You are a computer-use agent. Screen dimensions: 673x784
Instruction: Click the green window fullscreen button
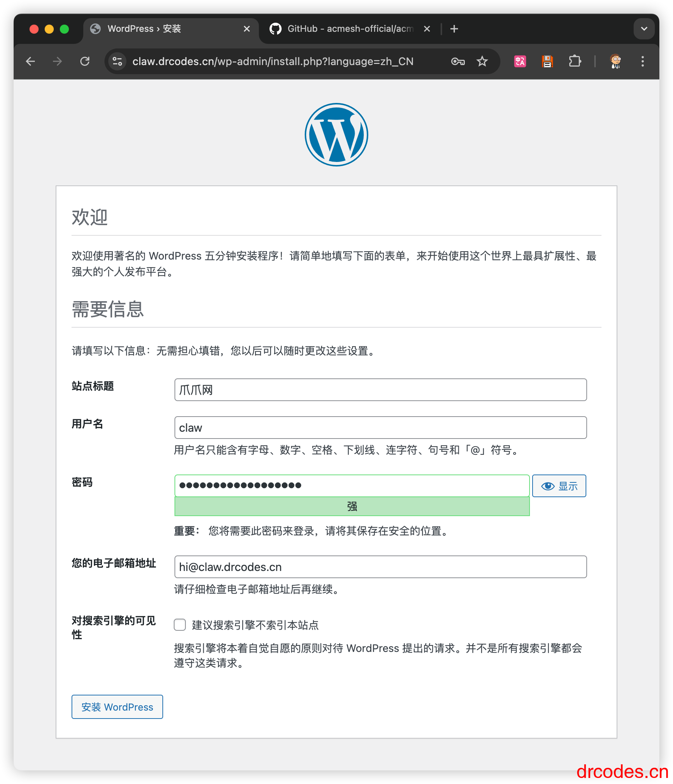pyautogui.click(x=64, y=29)
